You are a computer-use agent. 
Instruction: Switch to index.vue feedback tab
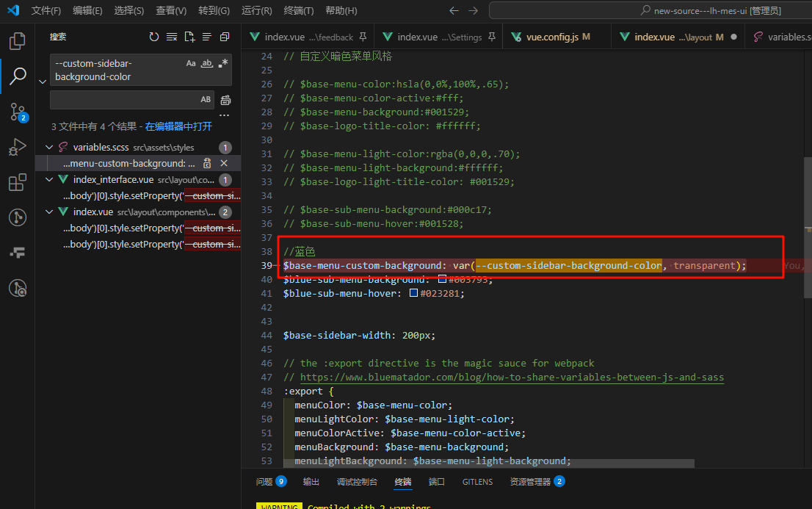308,37
